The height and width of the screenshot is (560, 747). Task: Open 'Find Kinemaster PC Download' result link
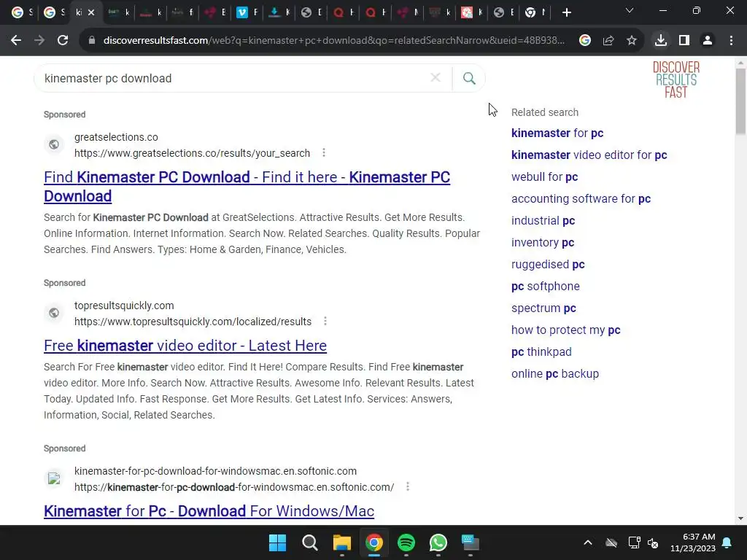click(x=247, y=187)
